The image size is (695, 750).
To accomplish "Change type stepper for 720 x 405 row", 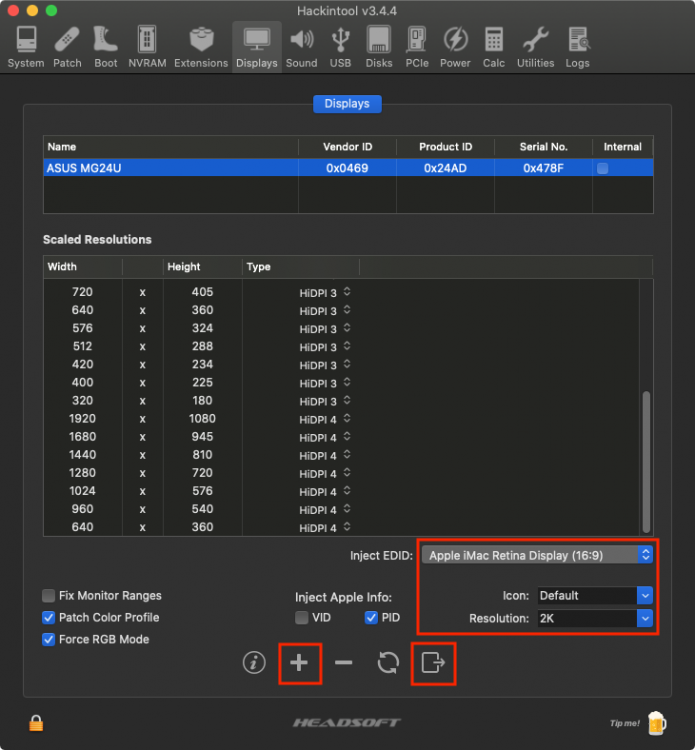I will point(347,292).
